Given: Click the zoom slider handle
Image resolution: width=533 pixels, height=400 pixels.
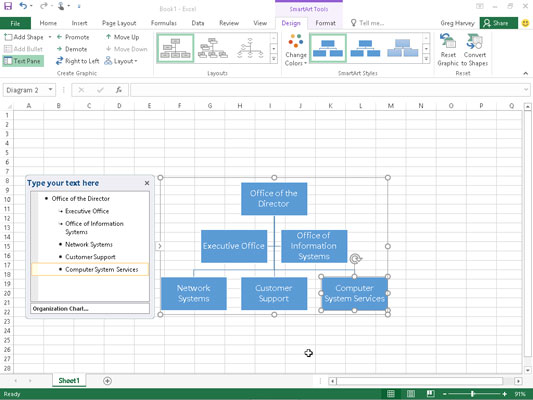Looking at the screenshot, I should pyautogui.click(x=472, y=394).
